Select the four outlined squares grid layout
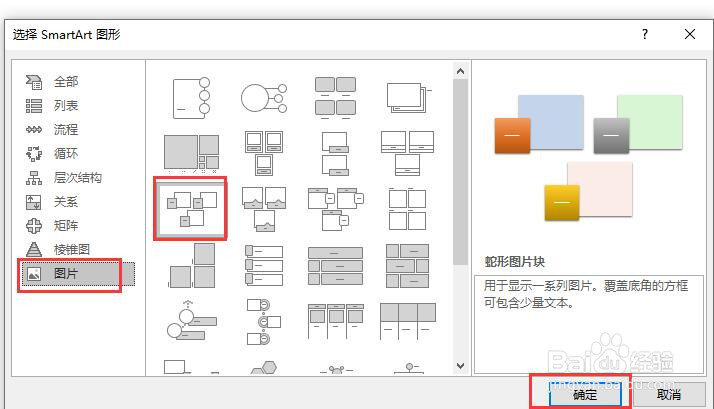 [408, 209]
